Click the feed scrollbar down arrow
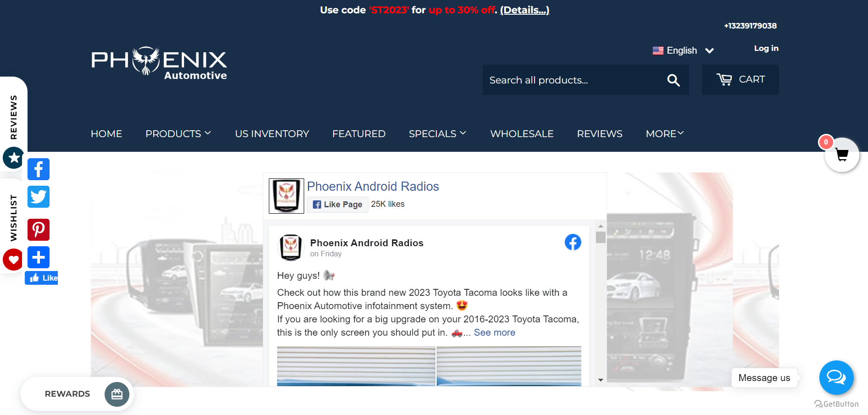Image resolution: width=868 pixels, height=415 pixels. [601, 380]
